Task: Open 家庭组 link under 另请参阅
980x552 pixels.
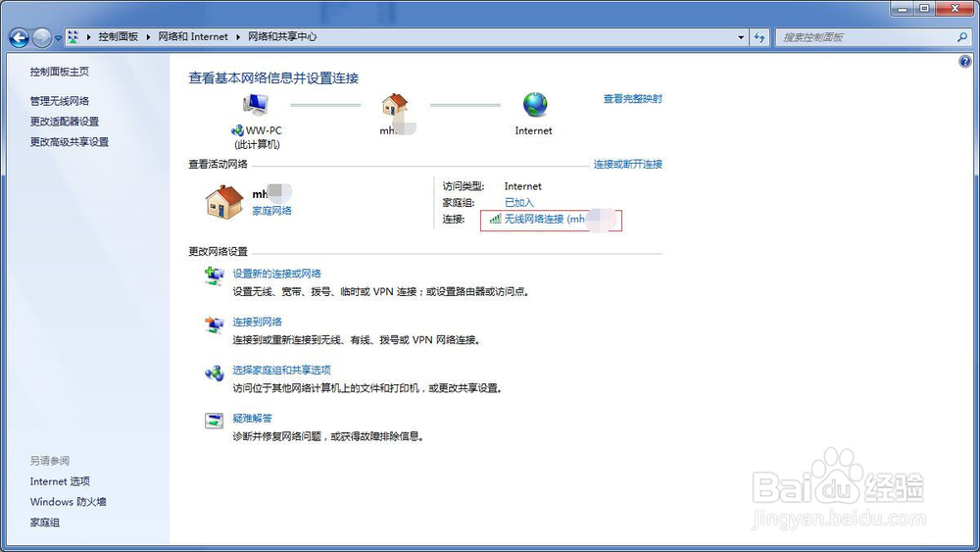Action: (44, 523)
